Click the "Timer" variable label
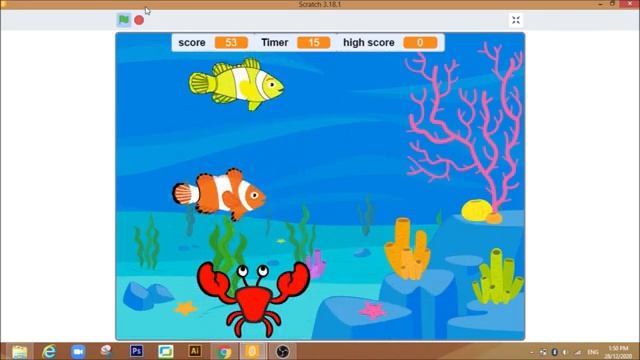The height and width of the screenshot is (360, 640). coord(275,42)
